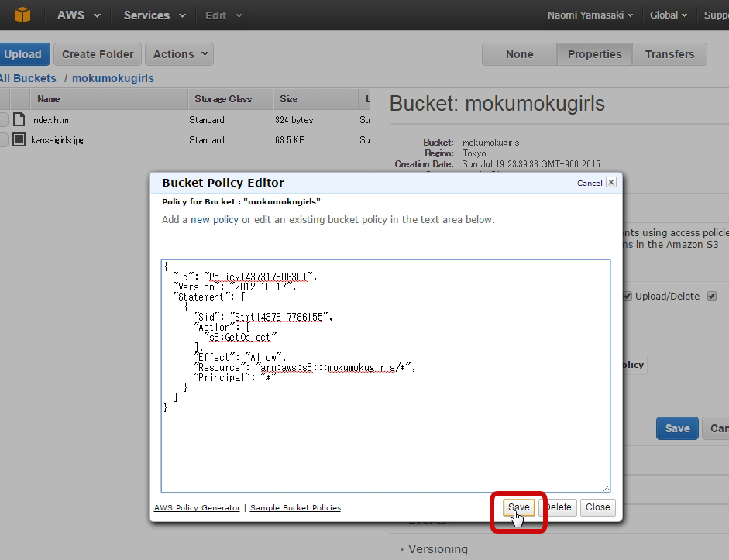Open the Actions dropdown button
729x560 pixels.
click(180, 54)
